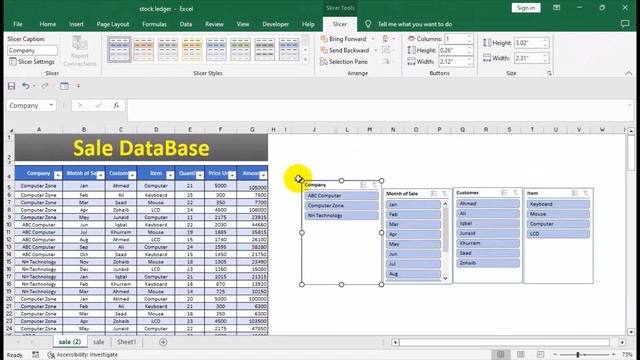The width and height of the screenshot is (640, 360).
Task: Select Junaid in Customer slicer
Action: point(488,233)
